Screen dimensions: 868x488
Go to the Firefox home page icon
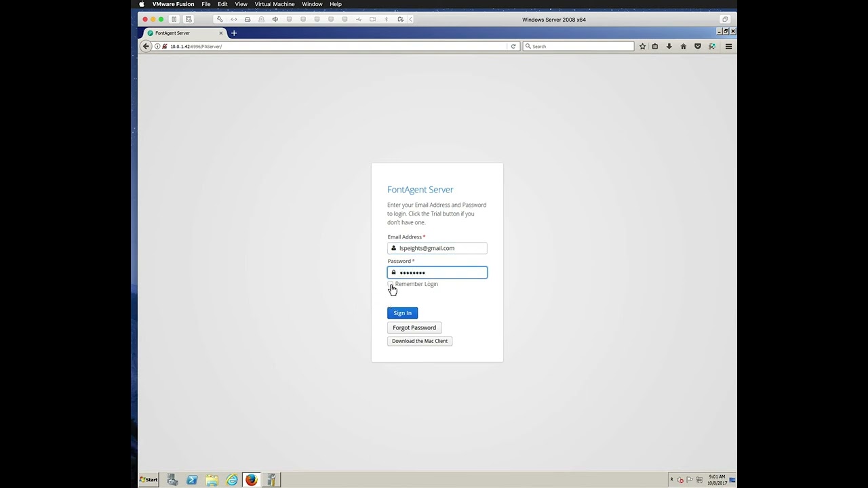(x=683, y=47)
